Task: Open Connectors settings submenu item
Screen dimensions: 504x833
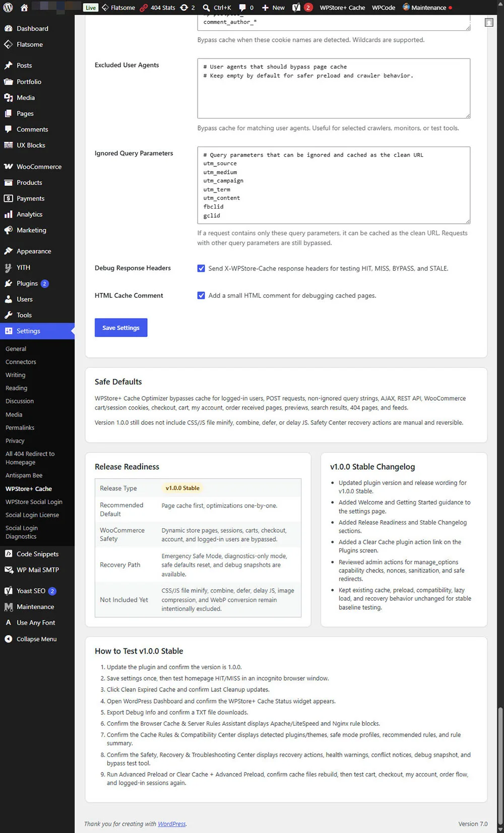Action: click(21, 362)
